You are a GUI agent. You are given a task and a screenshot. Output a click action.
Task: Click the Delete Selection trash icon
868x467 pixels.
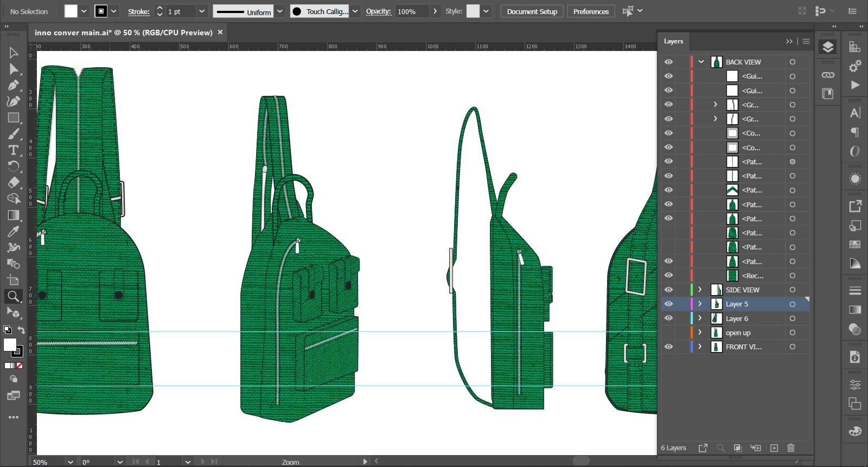point(791,448)
